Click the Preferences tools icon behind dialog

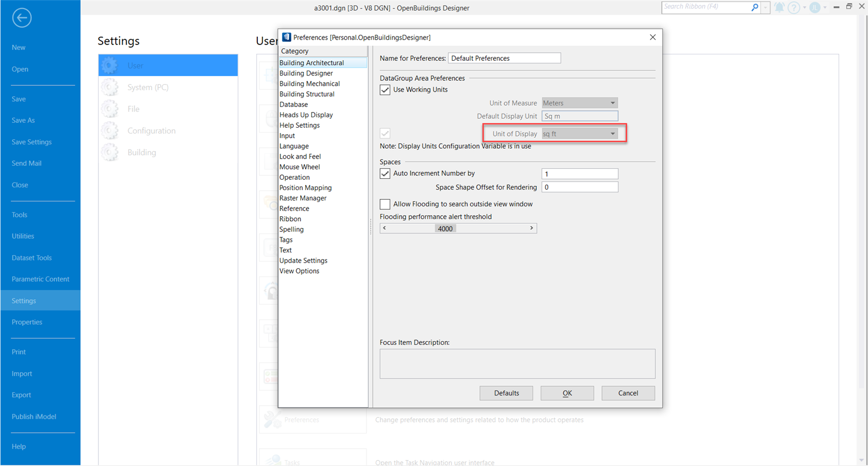(273, 419)
